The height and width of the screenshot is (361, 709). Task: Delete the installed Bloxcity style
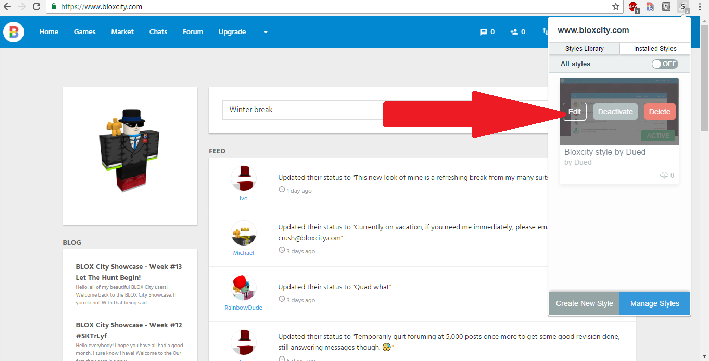tap(660, 111)
